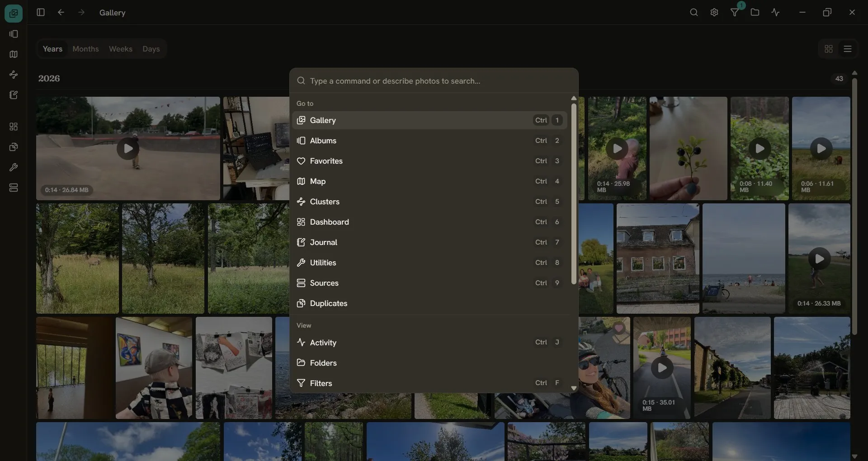Choose Filters in command palette
The width and height of the screenshot is (868, 461).
point(429,384)
